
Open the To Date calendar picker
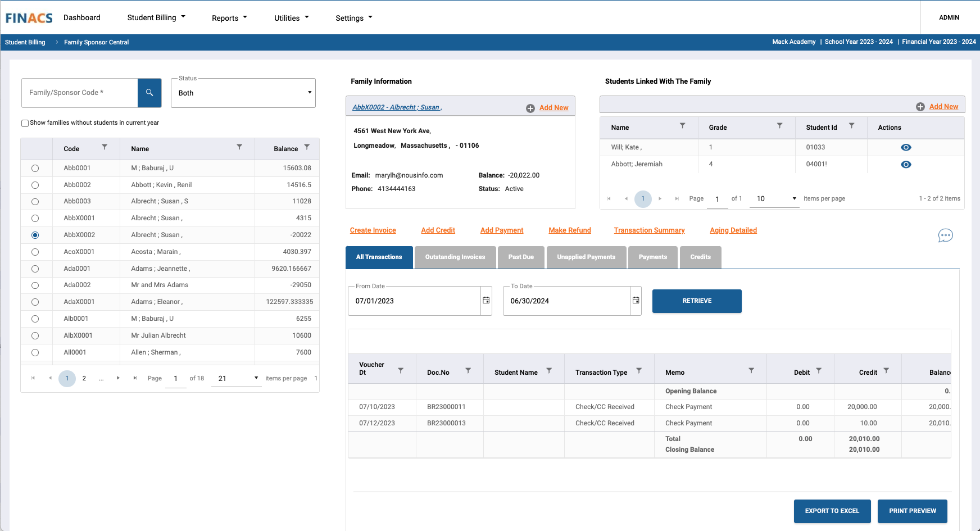tap(636, 301)
